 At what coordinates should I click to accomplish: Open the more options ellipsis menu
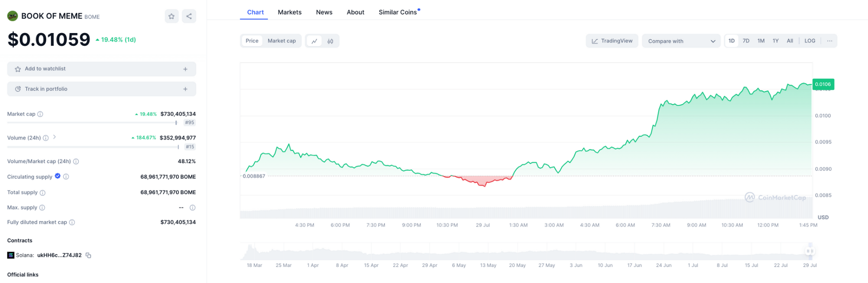tap(829, 41)
